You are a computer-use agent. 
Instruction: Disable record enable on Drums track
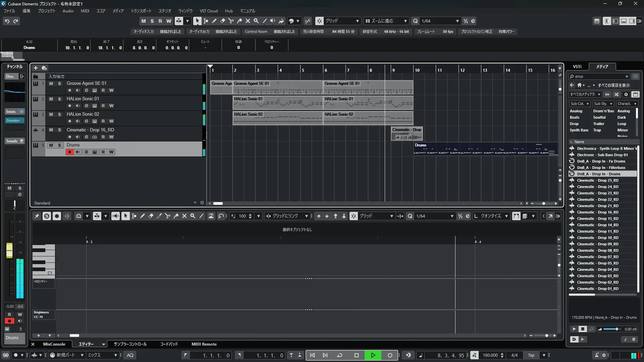pos(69,152)
